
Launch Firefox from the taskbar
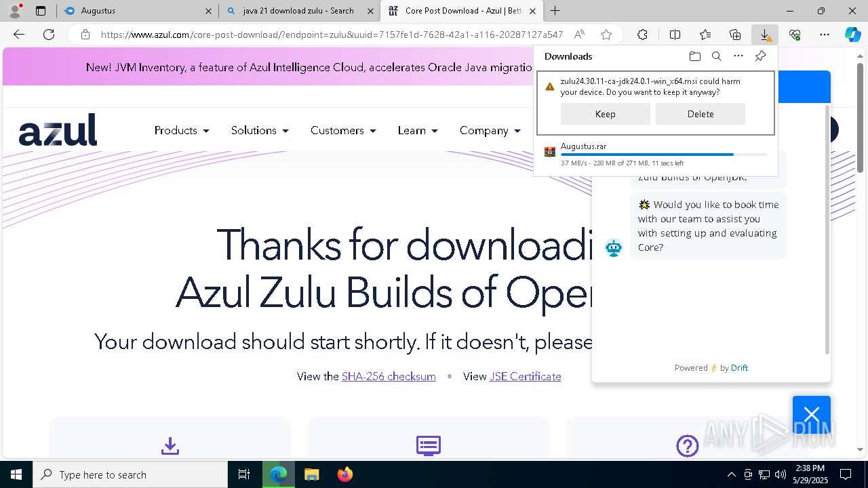[344, 474]
